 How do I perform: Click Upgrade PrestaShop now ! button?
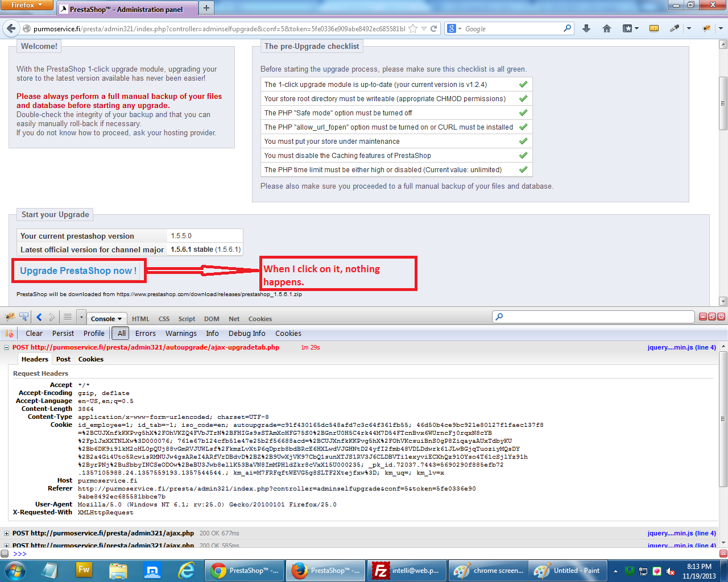coord(78,271)
